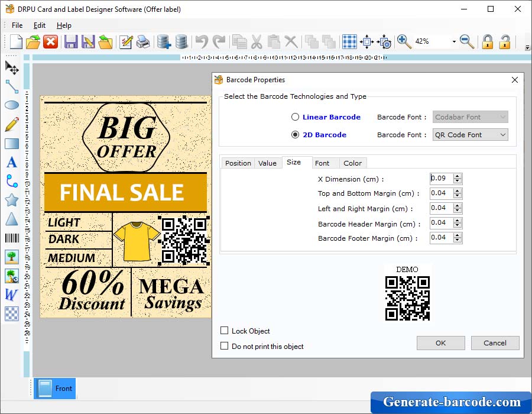Viewport: 532px width, 414px height.
Task: Click the Top and Bottom Margin field
Action: pos(442,193)
